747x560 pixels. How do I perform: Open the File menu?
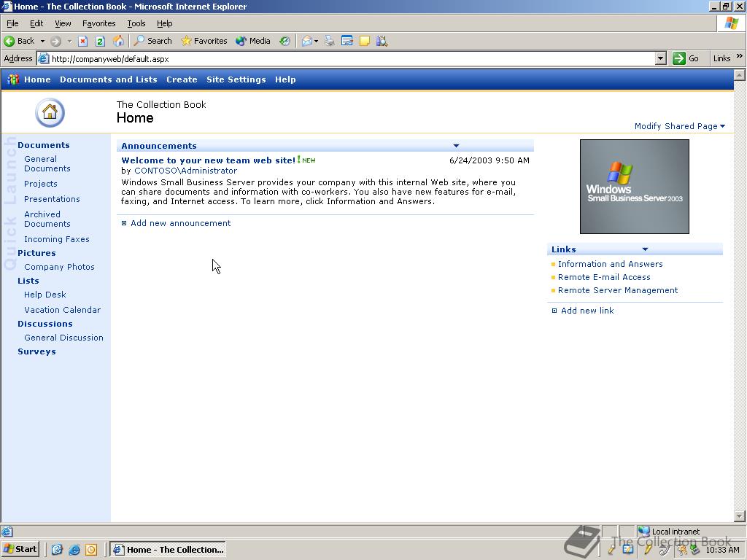tap(12, 23)
